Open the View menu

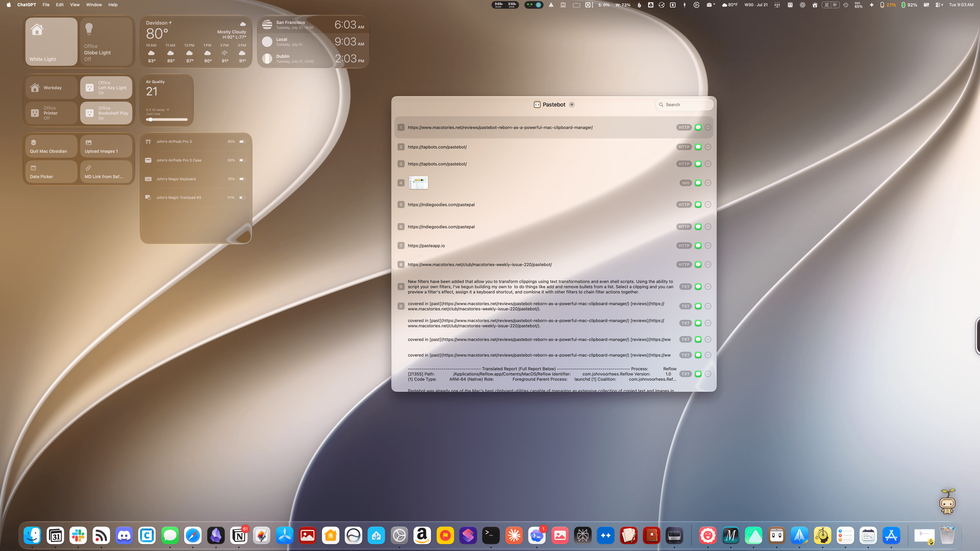pos(75,5)
